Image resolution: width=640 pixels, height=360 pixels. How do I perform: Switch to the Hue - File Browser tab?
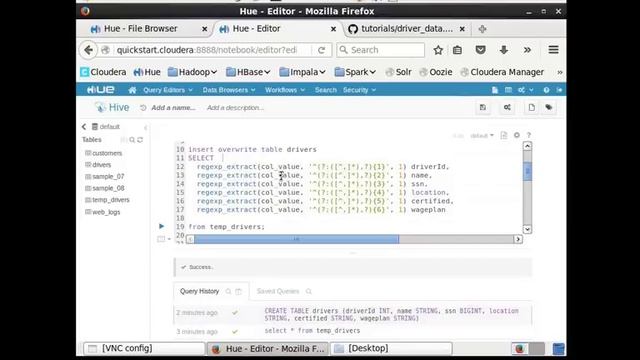pyautogui.click(x=141, y=29)
